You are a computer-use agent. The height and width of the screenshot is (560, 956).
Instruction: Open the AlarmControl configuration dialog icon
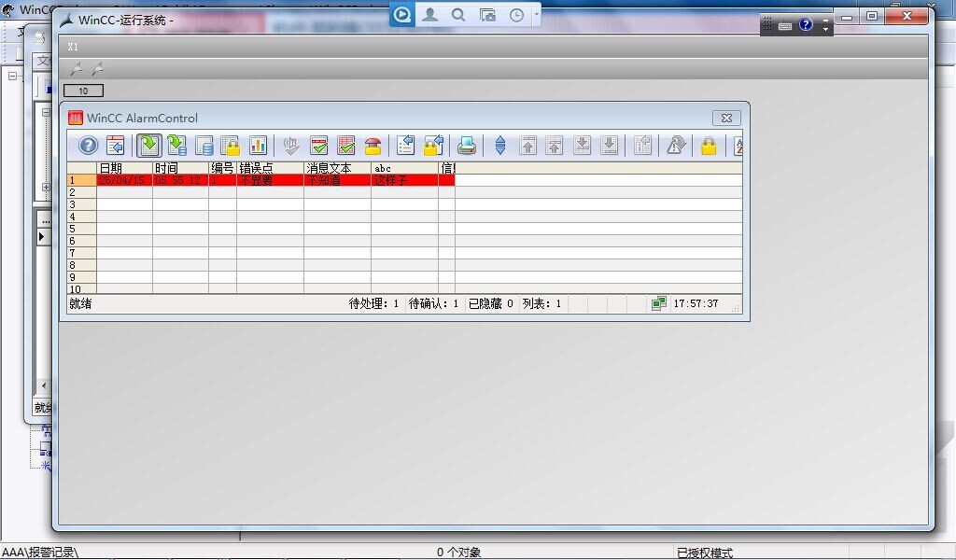click(115, 146)
